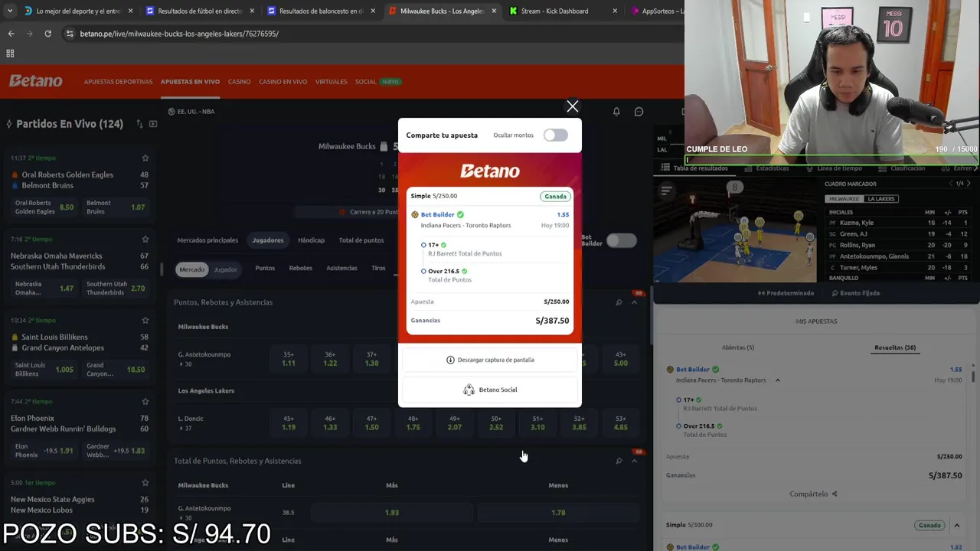Select the LA LAKERS team scoreboard tab
The width and height of the screenshot is (980, 551).
pyautogui.click(x=880, y=199)
